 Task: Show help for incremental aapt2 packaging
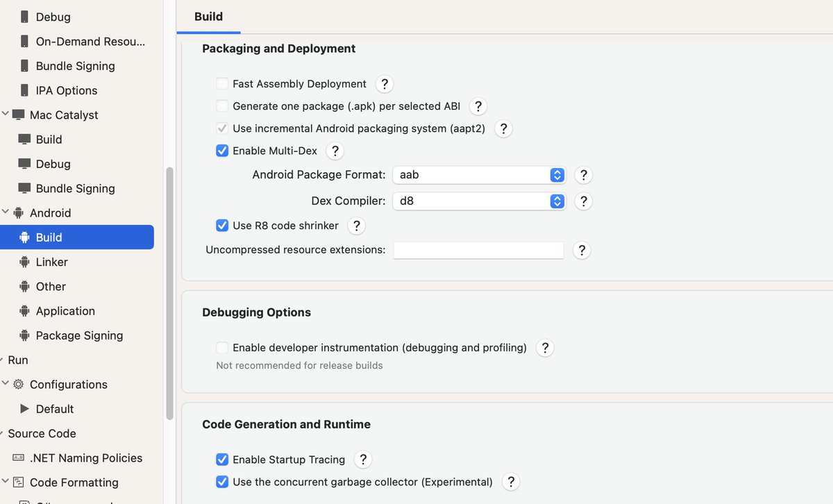pos(503,128)
